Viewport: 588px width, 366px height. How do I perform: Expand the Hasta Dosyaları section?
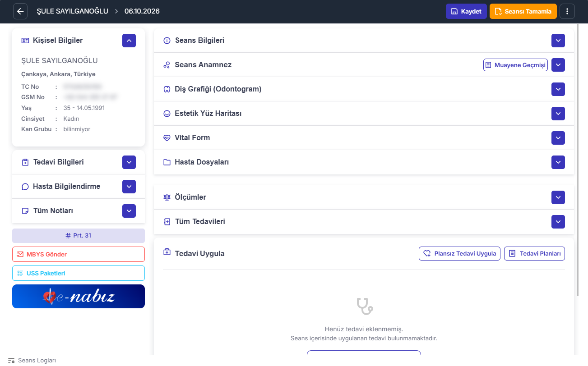558,162
